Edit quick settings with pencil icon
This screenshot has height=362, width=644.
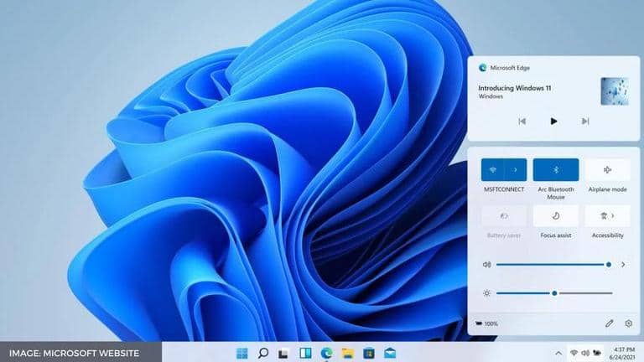[x=610, y=323]
